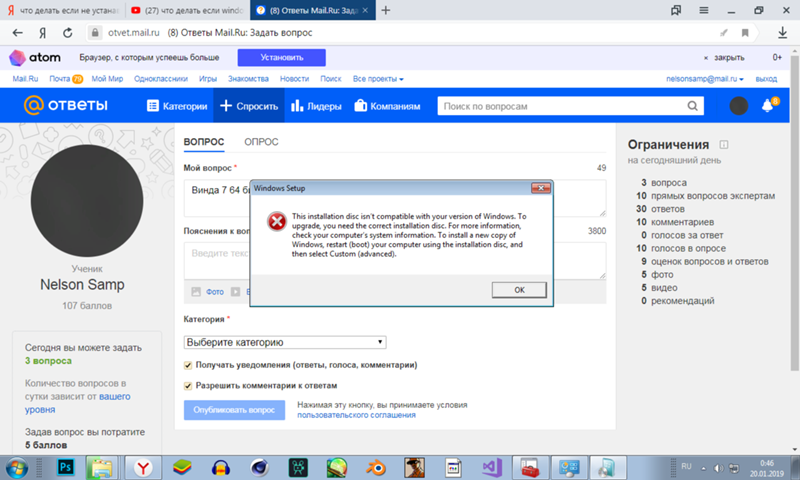
Task: Open the Мой Мир link
Action: pos(107,79)
